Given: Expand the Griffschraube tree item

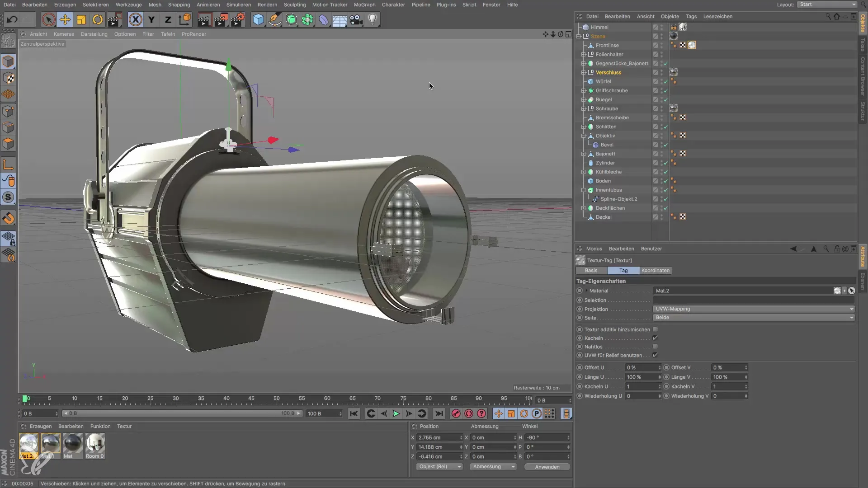Looking at the screenshot, I should (x=583, y=90).
